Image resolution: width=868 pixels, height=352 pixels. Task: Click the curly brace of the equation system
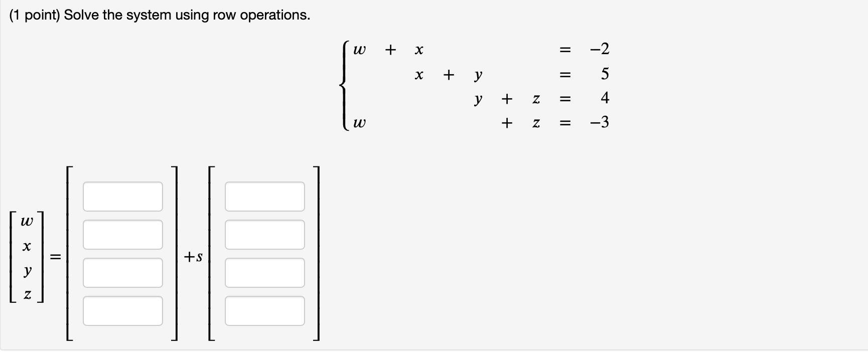click(x=344, y=85)
